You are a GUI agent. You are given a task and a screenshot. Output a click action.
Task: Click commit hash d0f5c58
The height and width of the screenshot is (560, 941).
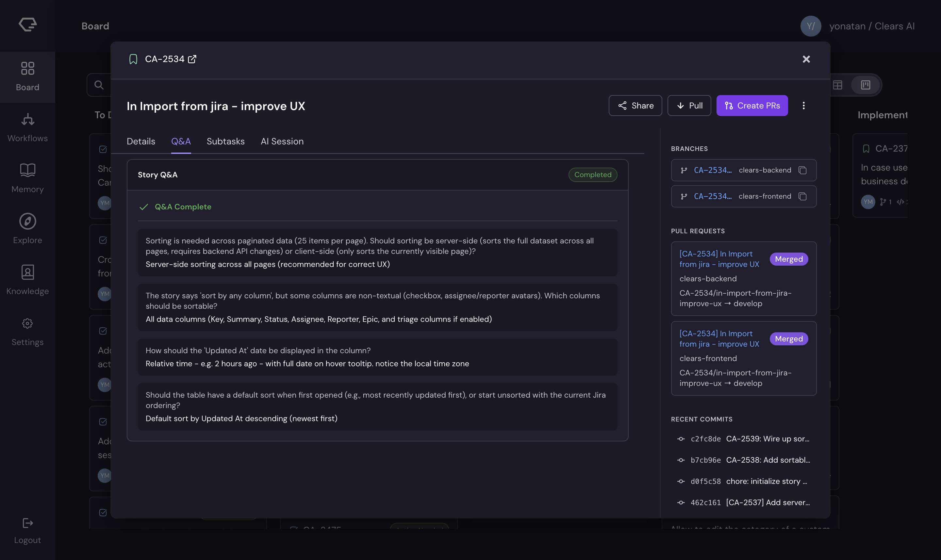pyautogui.click(x=705, y=481)
